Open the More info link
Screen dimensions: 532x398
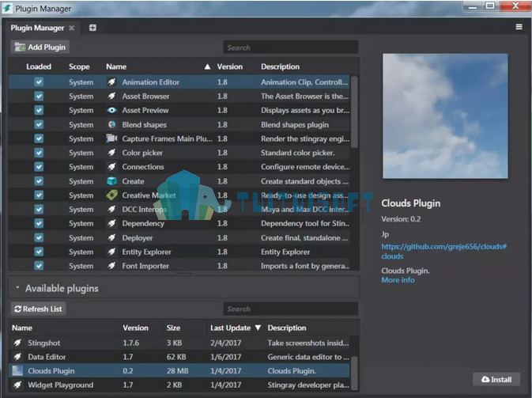coord(398,280)
